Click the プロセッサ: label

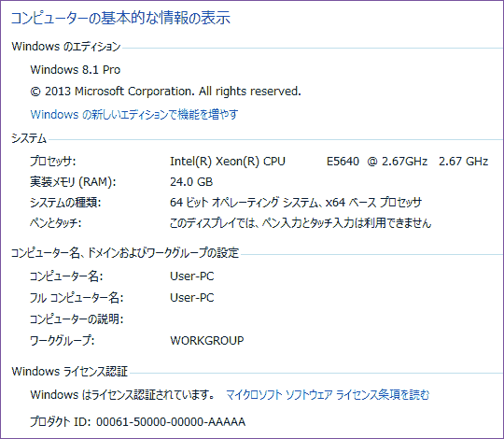(53, 161)
